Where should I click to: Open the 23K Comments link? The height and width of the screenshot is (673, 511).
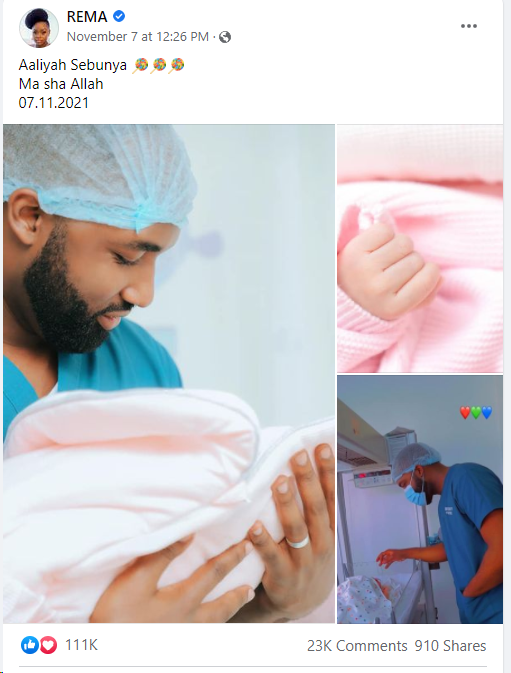[357, 646]
